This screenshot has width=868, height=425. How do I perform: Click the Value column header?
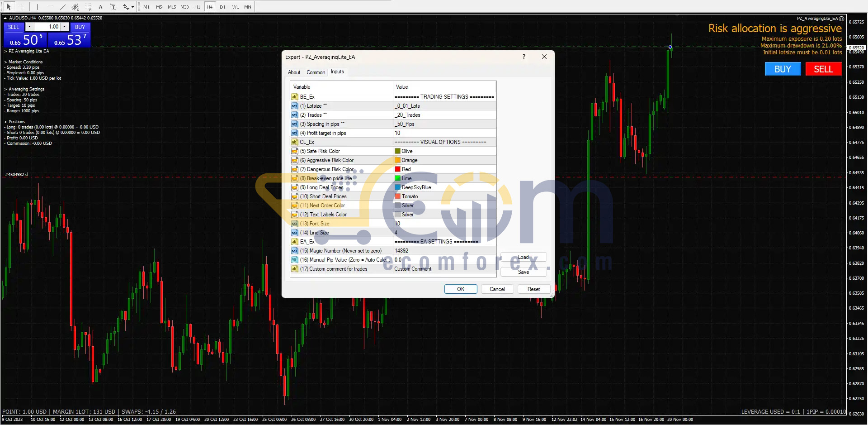pyautogui.click(x=444, y=87)
